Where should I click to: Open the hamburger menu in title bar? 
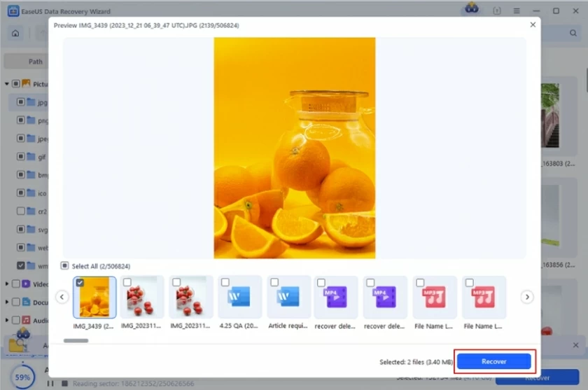(x=517, y=11)
